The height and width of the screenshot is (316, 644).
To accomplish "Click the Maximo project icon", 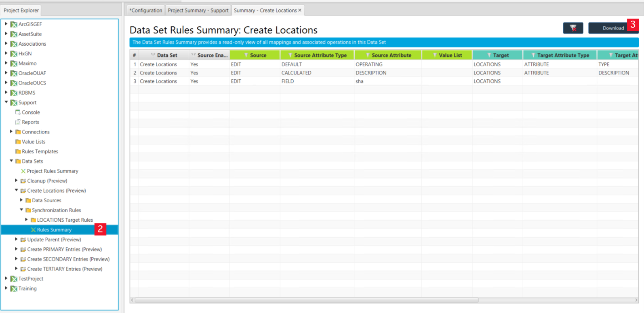I will tap(14, 64).
